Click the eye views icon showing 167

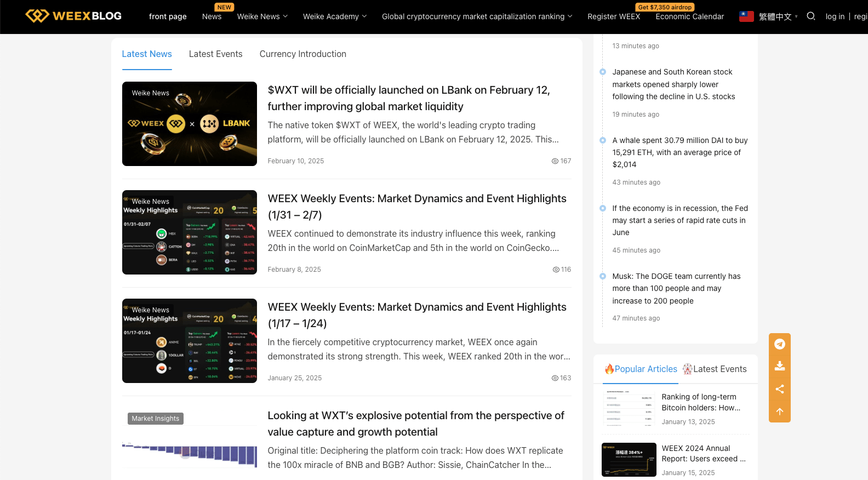tap(555, 161)
